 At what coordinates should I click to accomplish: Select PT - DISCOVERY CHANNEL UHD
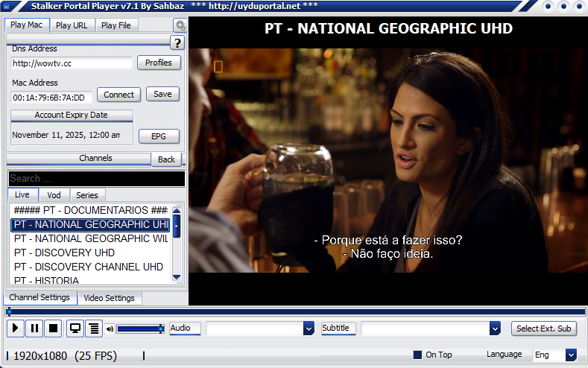click(x=91, y=267)
